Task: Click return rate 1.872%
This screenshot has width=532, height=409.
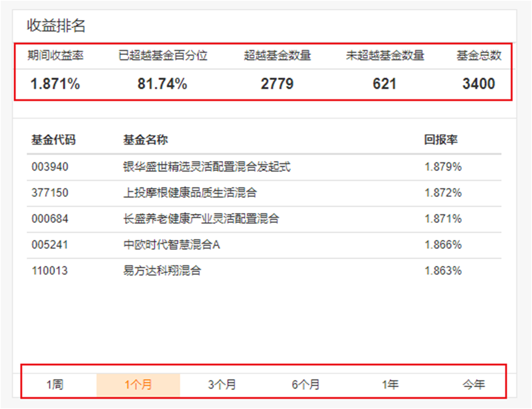Action: coord(443,193)
